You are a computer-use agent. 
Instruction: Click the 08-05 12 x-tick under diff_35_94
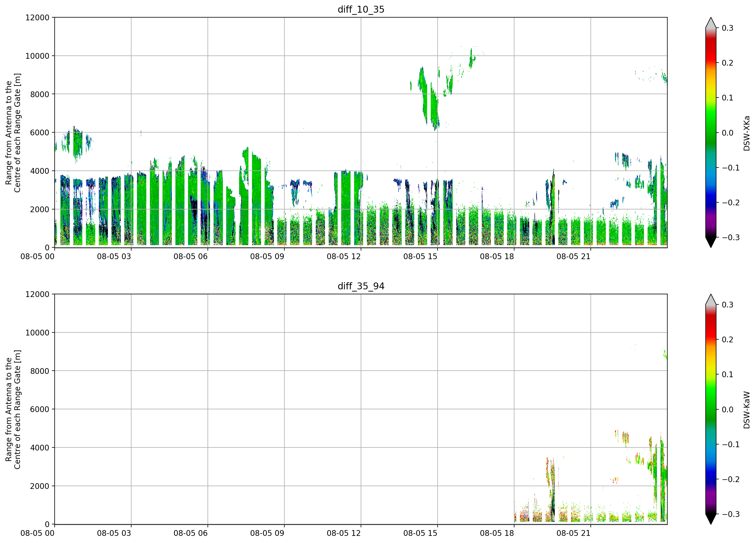pyautogui.click(x=344, y=533)
